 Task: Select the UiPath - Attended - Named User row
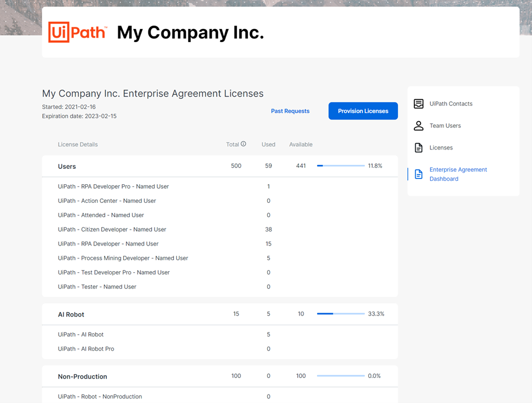coord(220,215)
